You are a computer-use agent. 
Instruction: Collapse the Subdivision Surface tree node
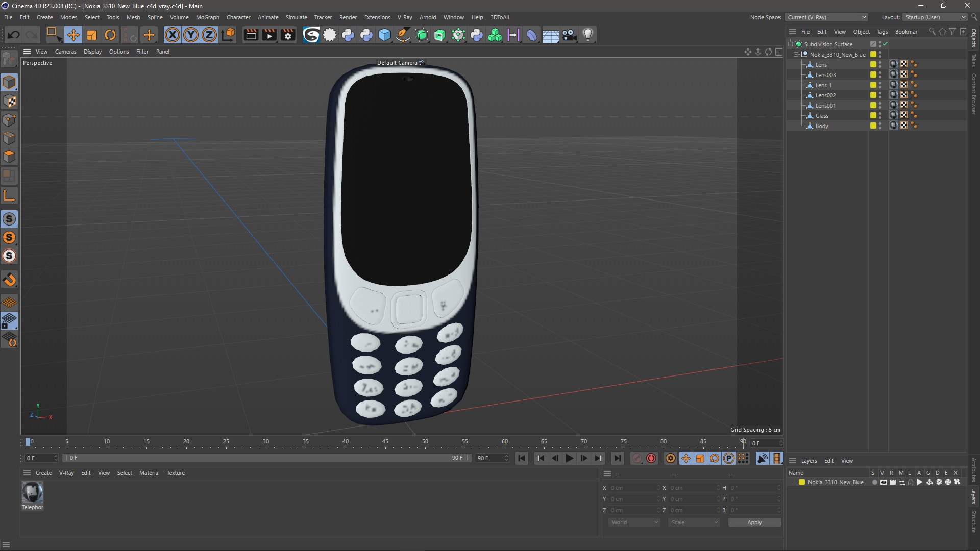(790, 44)
